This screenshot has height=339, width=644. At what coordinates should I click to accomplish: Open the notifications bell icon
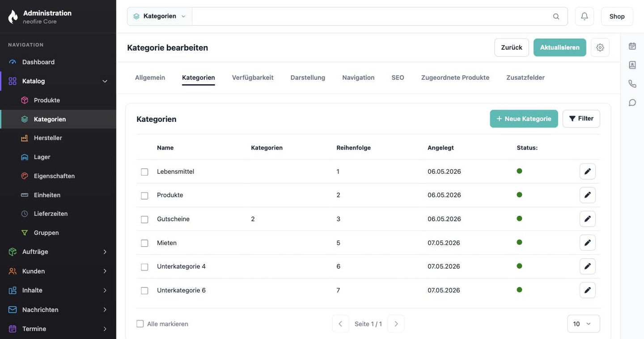584,16
